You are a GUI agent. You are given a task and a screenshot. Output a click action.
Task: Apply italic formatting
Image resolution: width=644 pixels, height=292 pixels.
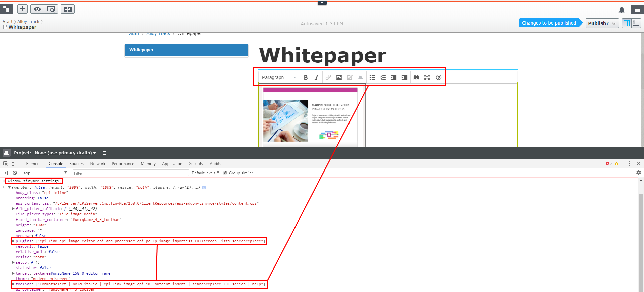pos(316,77)
